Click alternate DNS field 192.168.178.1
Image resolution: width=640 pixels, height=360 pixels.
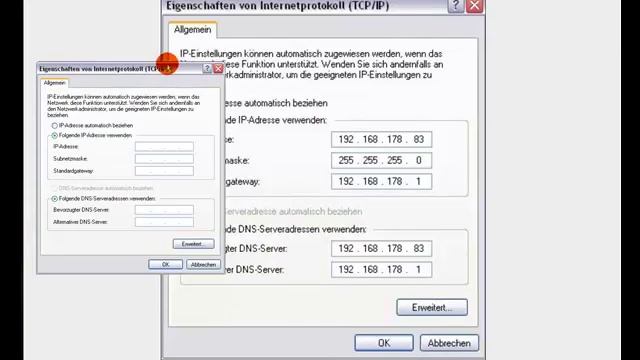click(381, 270)
